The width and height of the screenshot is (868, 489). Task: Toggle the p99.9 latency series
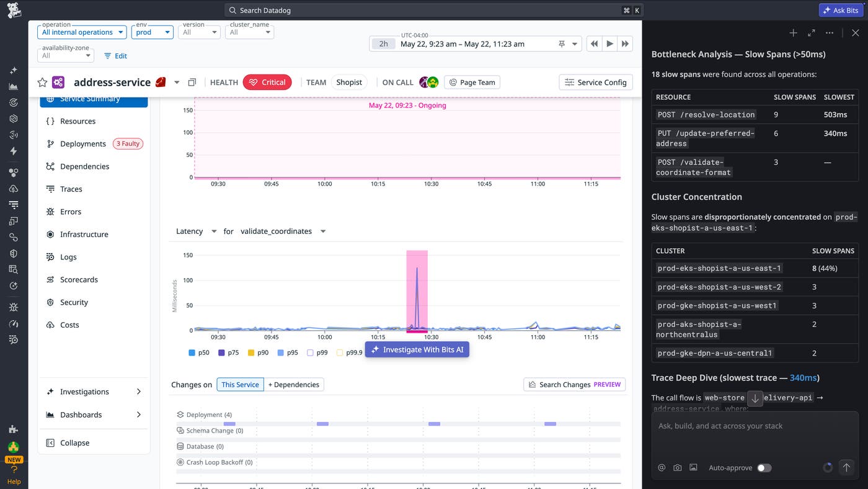coord(349,352)
